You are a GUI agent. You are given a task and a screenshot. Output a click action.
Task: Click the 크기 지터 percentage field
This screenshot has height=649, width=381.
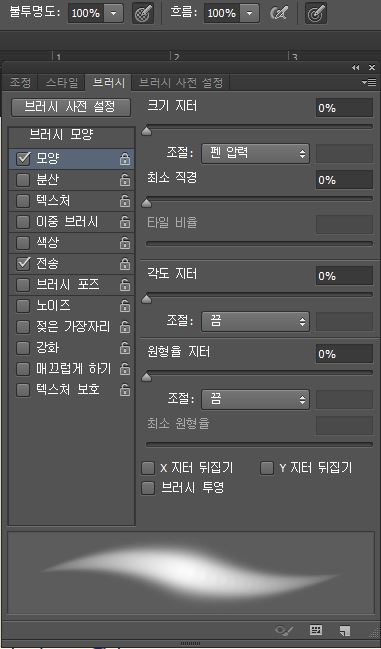(344, 108)
